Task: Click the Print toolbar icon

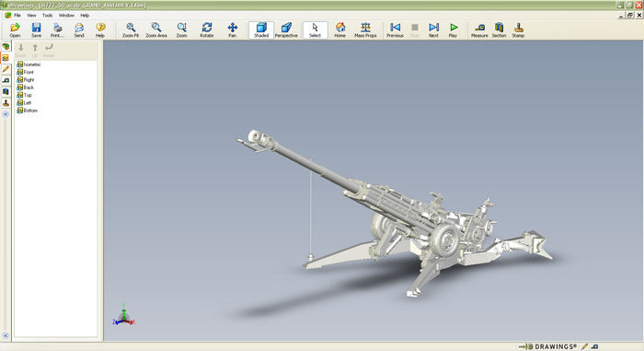Action: 57,30
